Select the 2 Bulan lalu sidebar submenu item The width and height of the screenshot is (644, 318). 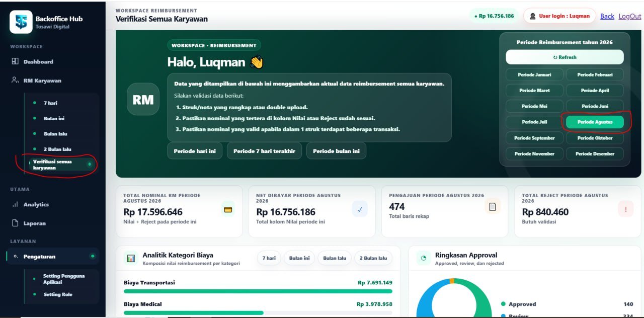coord(57,149)
